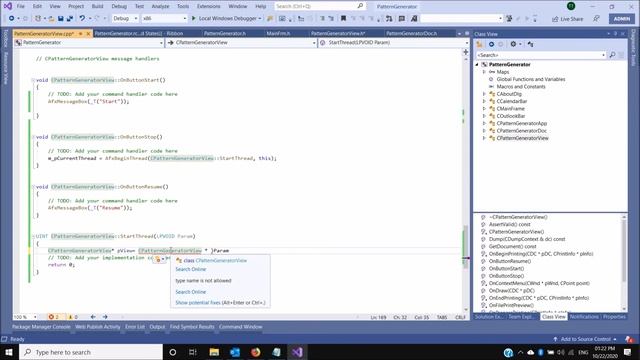
Task: Click the user account avatar icon
Action: point(571,6)
